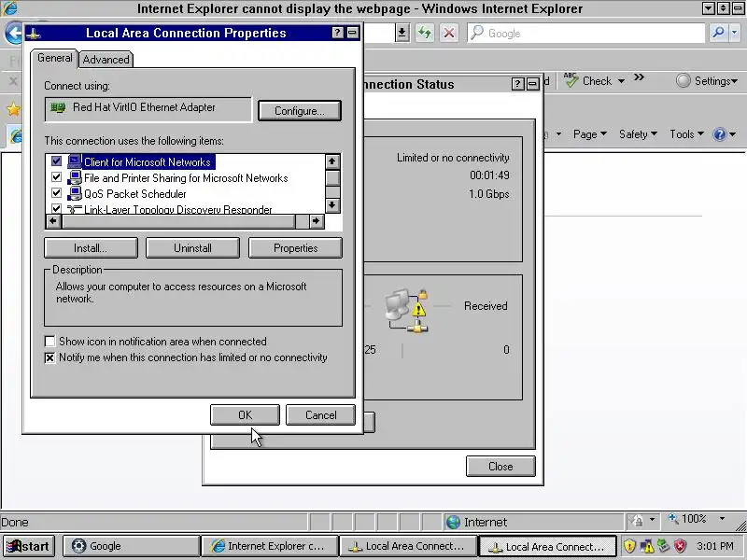Click the safely remove hardware tray icon
This screenshot has width=747, height=560.
click(x=664, y=546)
